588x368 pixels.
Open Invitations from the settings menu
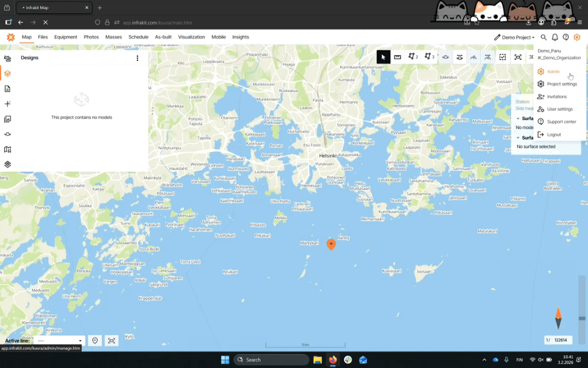click(559, 97)
